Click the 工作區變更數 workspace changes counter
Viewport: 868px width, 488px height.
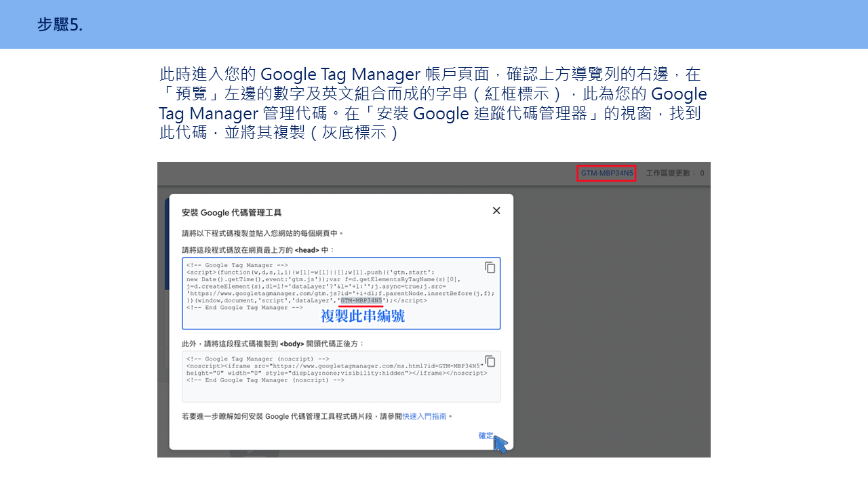click(675, 173)
